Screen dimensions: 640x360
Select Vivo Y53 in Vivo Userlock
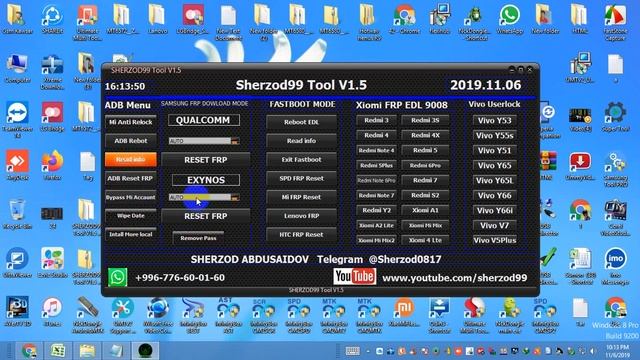tap(494, 120)
